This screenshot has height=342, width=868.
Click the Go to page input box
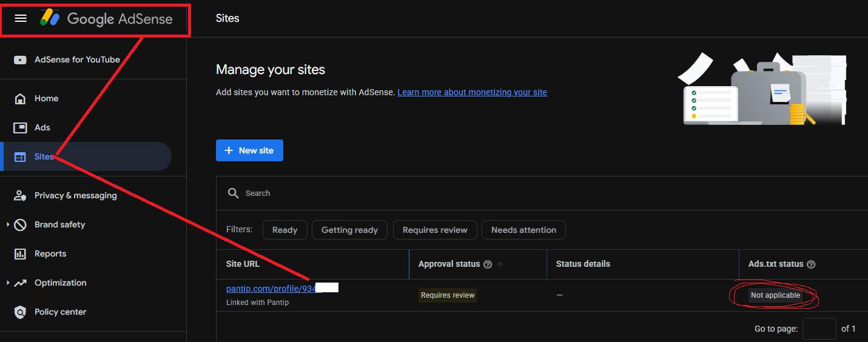point(819,329)
